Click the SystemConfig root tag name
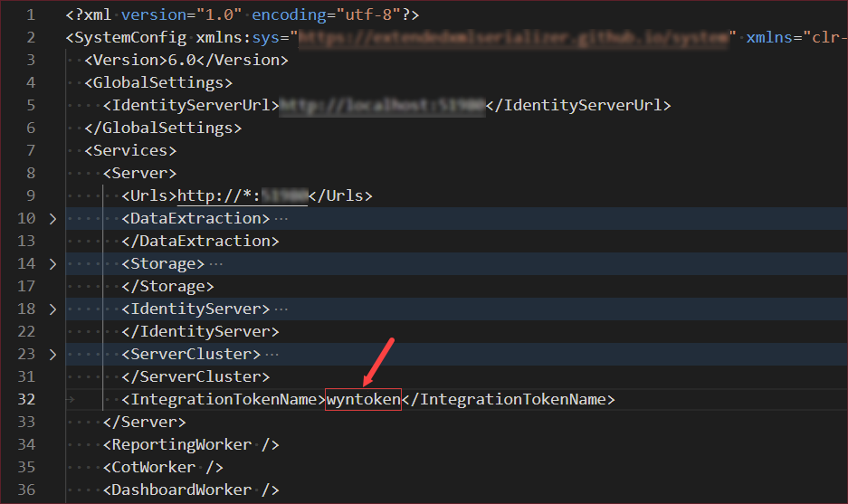The image size is (848, 504). [130, 38]
